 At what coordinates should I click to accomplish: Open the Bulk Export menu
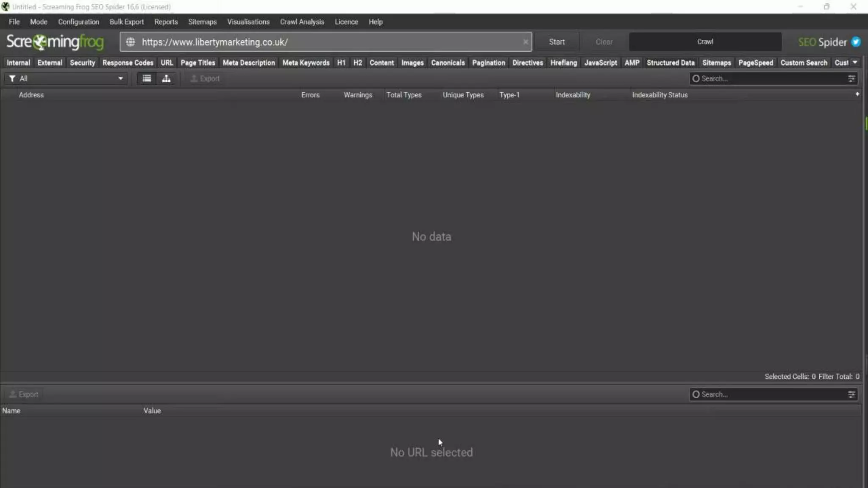click(126, 22)
